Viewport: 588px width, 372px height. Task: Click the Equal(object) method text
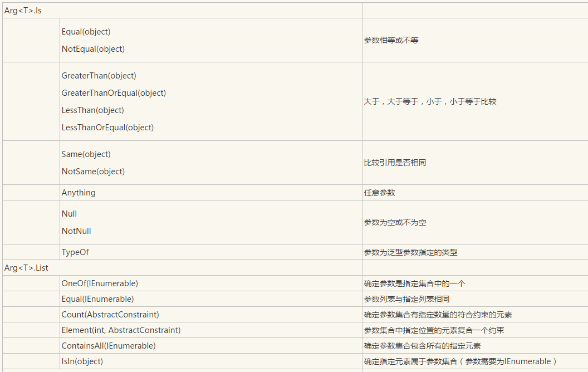(86, 32)
